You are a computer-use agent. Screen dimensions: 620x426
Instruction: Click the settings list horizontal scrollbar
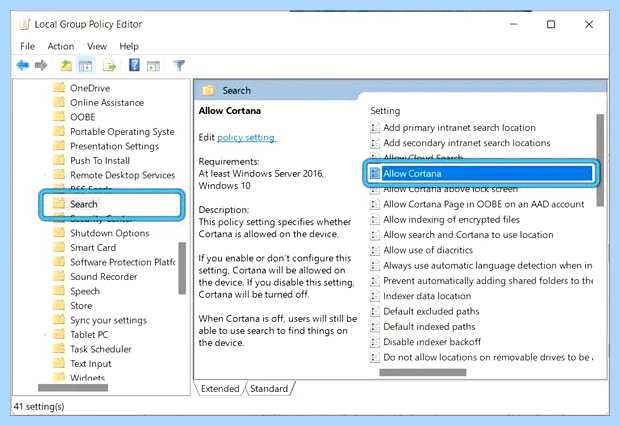pos(422,372)
